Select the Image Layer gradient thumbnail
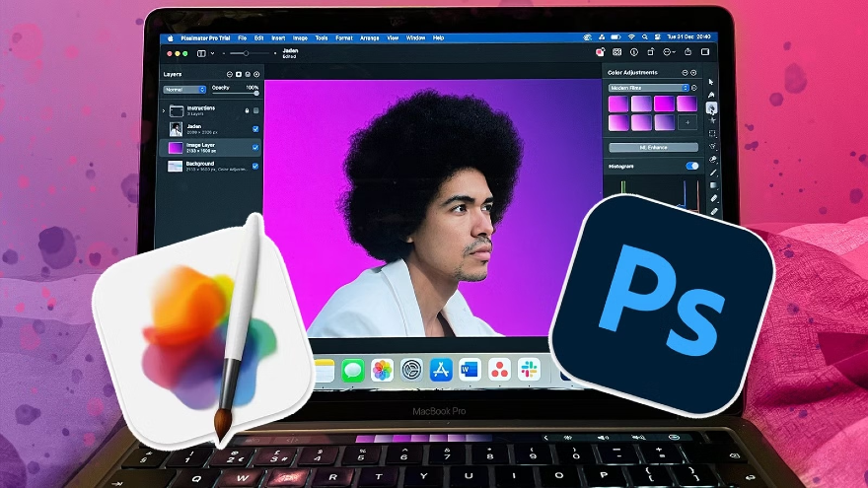 176,148
